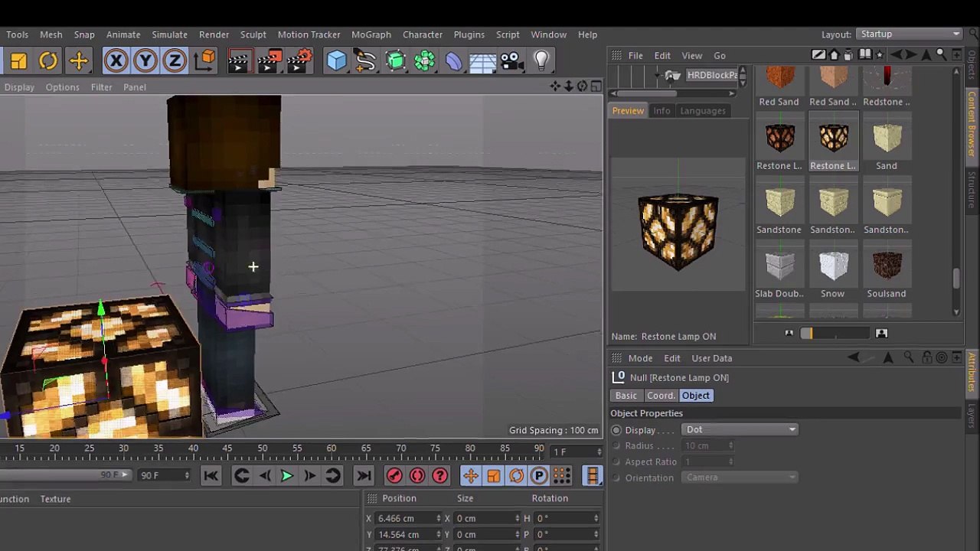Open the Display Dot dropdown
This screenshot has height=551, width=980.
point(740,430)
